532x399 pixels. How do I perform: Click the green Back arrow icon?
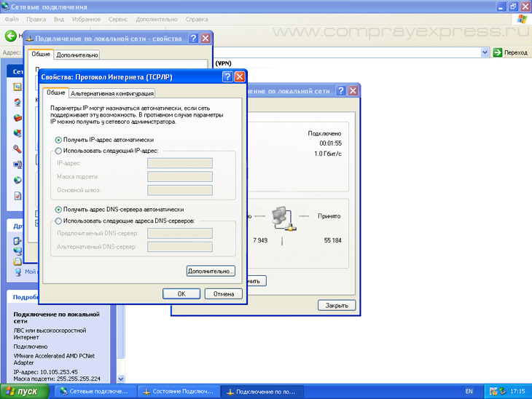[x=10, y=36]
